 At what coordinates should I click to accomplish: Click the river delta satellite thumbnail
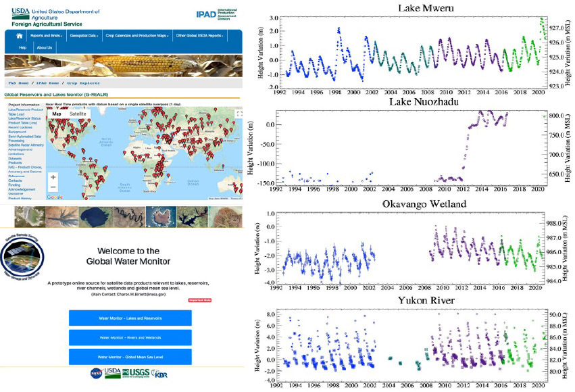pyautogui.click(x=62, y=217)
